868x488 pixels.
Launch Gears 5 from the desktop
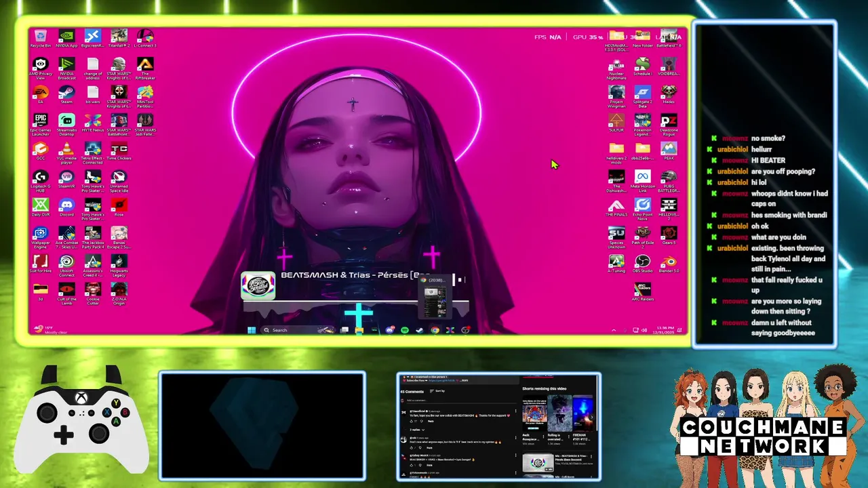669,235
